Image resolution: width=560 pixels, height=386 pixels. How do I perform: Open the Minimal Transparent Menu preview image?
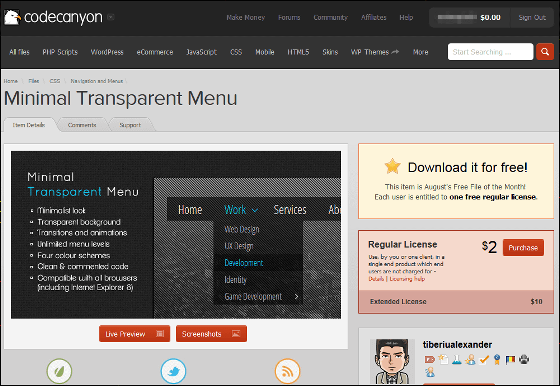pos(176,235)
